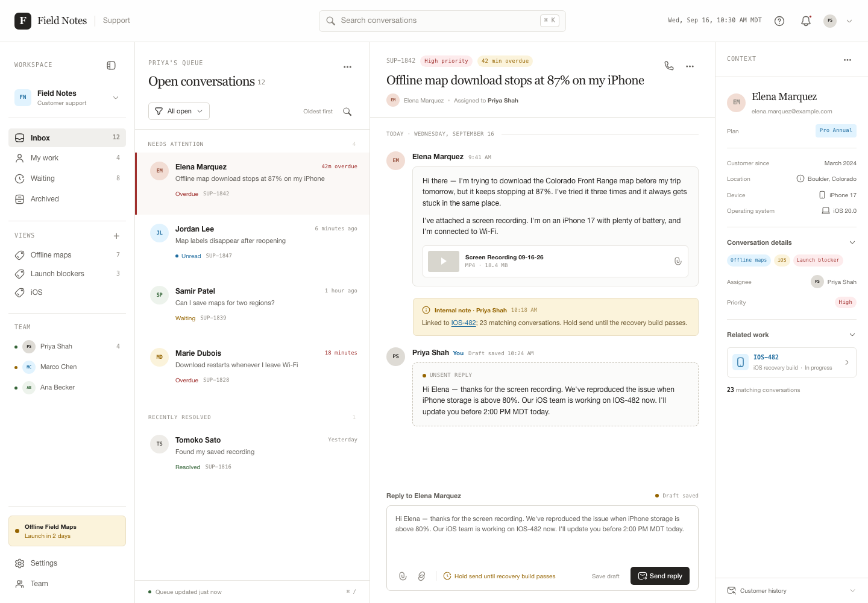Collapse the Conversation details section

852,242
